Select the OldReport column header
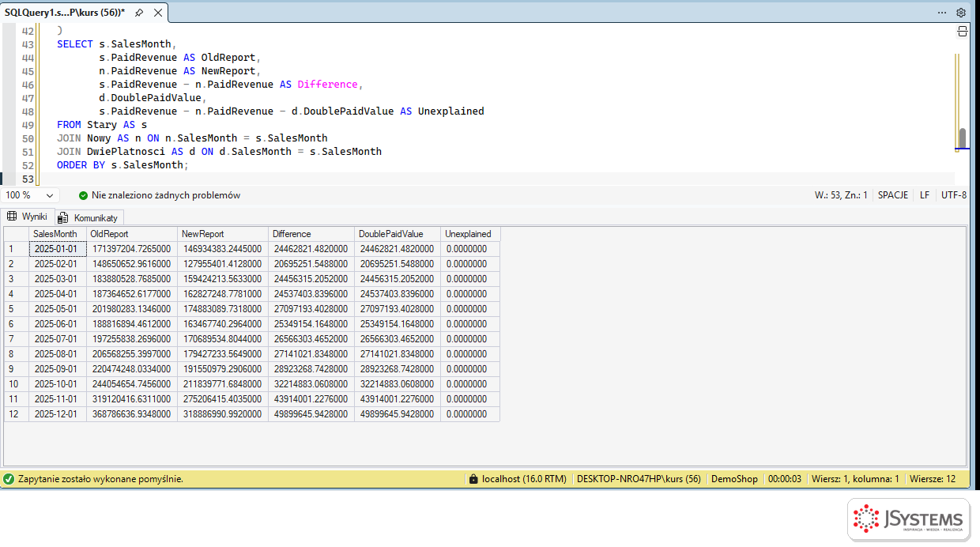The height and width of the screenshot is (547, 980). (132, 234)
